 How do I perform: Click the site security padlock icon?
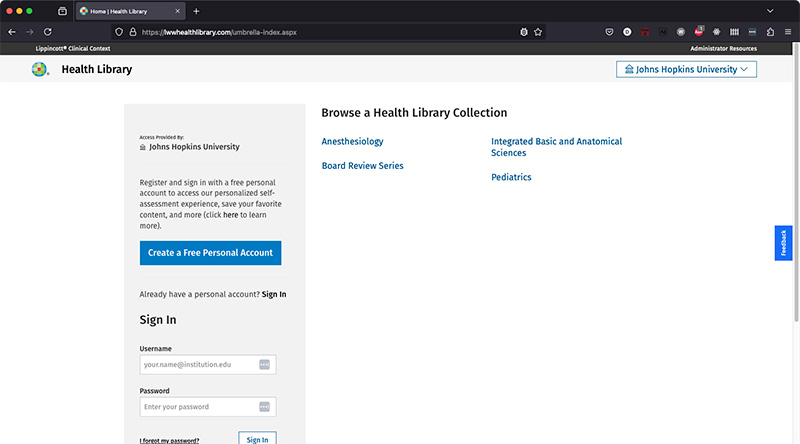133,32
